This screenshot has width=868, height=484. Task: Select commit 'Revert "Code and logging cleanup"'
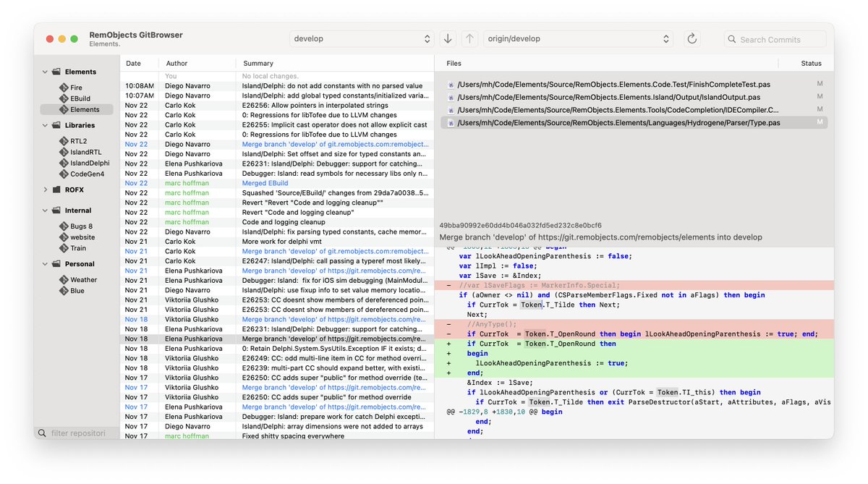(277, 212)
